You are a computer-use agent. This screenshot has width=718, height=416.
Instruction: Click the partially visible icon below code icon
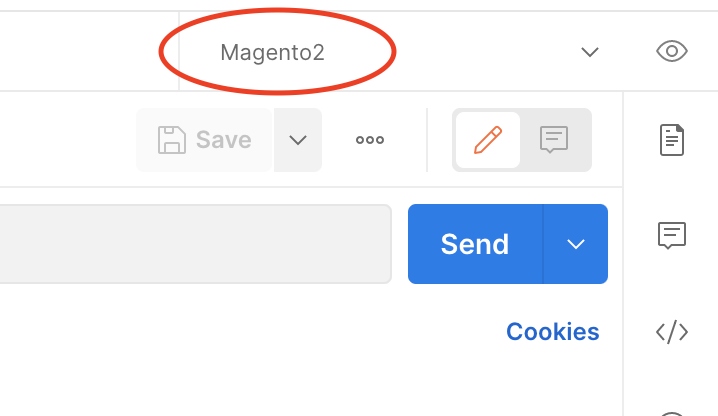point(672,413)
